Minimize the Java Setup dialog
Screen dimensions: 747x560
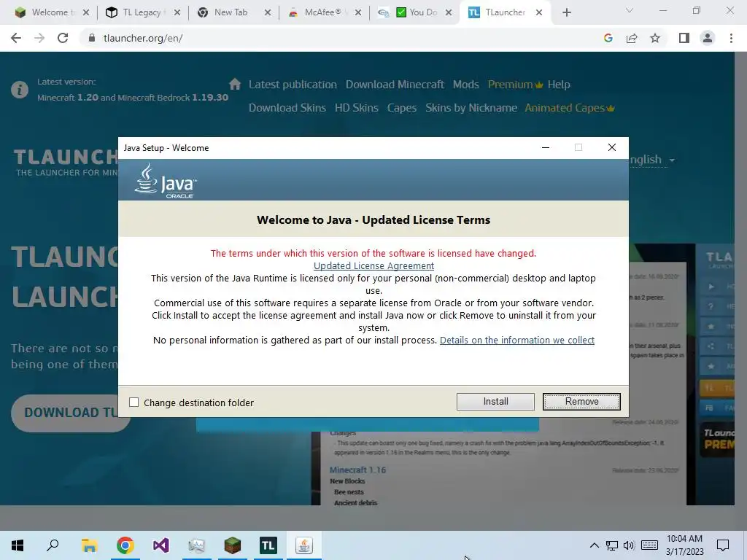[546, 147]
